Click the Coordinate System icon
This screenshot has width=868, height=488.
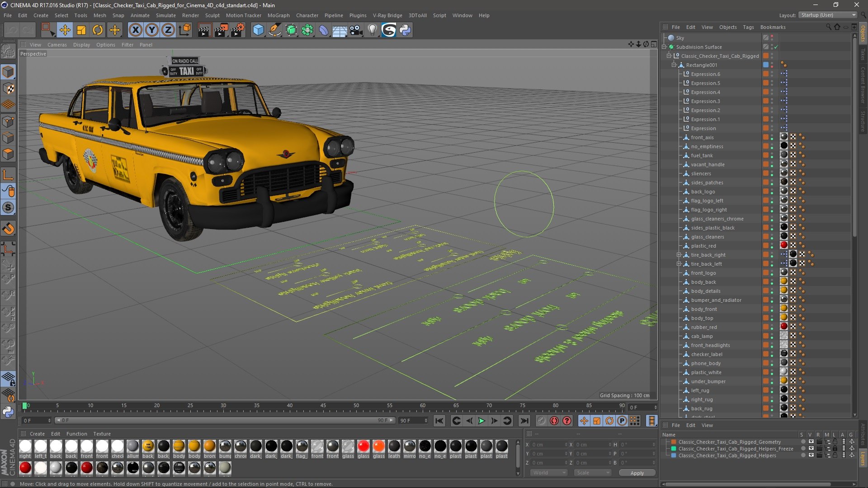[184, 30]
